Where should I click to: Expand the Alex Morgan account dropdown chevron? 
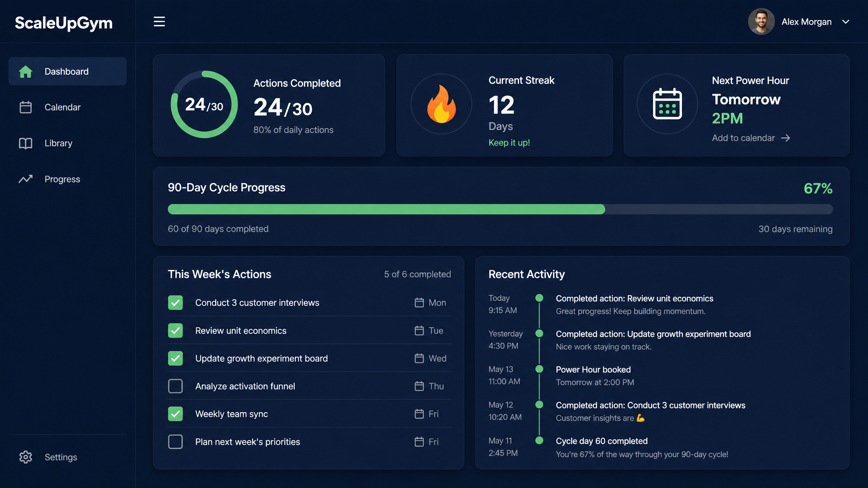846,22
